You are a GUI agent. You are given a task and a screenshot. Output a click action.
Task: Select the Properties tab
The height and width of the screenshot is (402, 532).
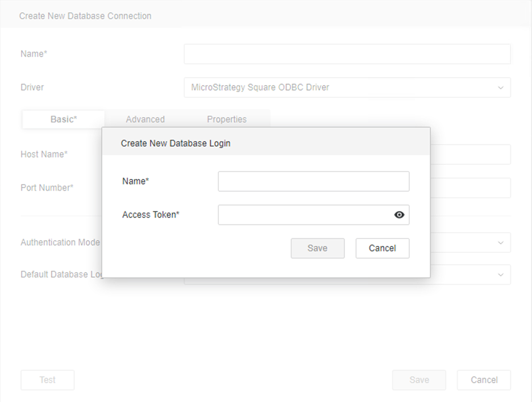tap(226, 119)
